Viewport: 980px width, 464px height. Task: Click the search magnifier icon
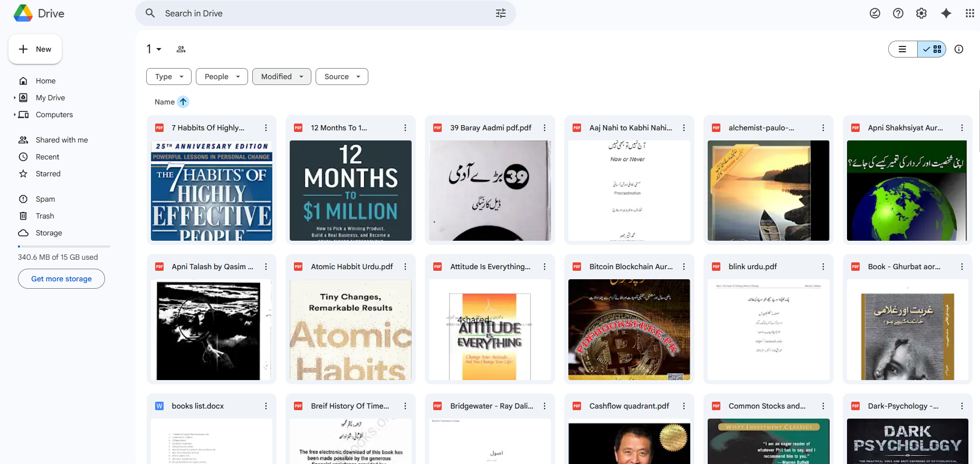[x=150, y=13]
